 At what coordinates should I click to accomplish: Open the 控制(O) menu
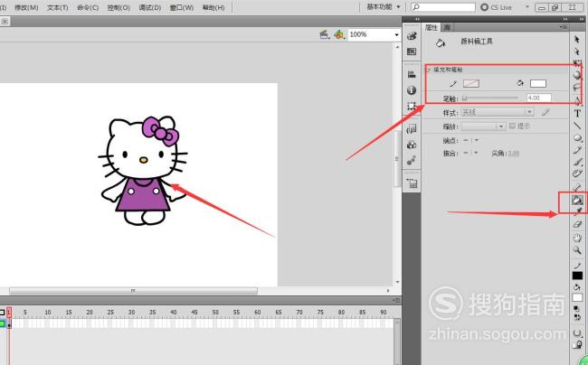119,7
